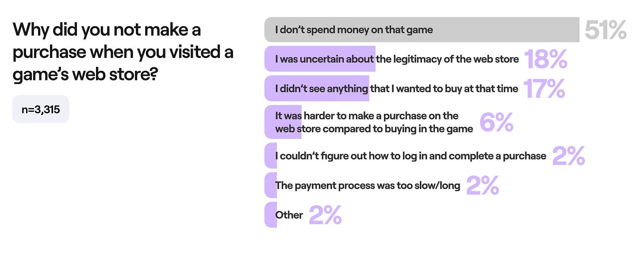Select 'It was harder to make a purchase' label

(374, 122)
